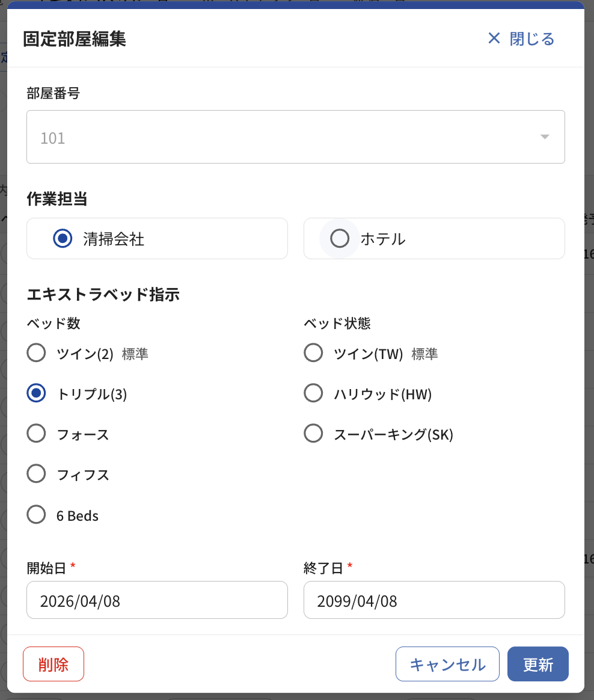Click the キャンセル button
594x700 pixels.
click(x=447, y=664)
